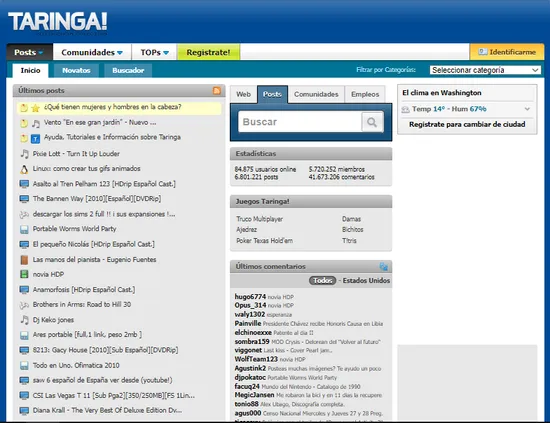This screenshot has width=550, height=423.
Task: Click the refresh icon in Últimos comentarios header
Action: coord(384,267)
